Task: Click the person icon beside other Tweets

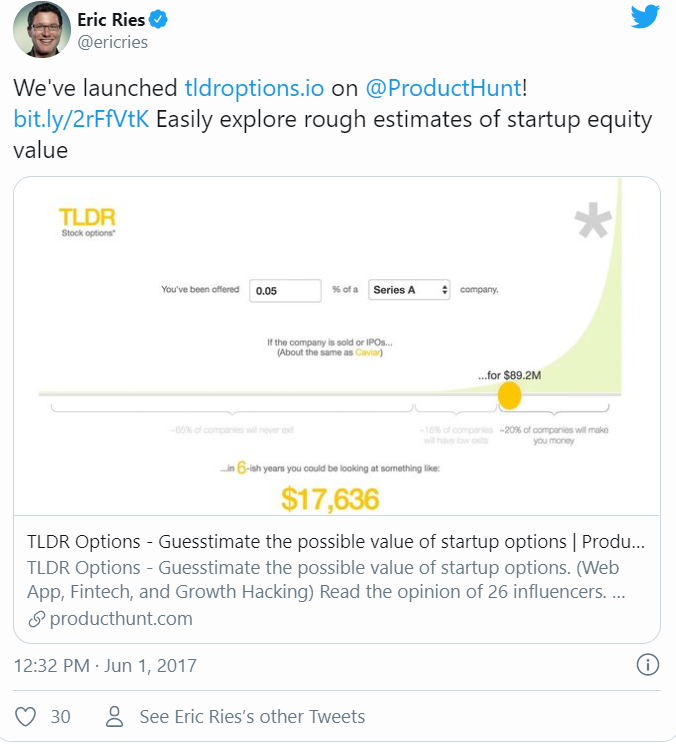Action: pos(115,716)
